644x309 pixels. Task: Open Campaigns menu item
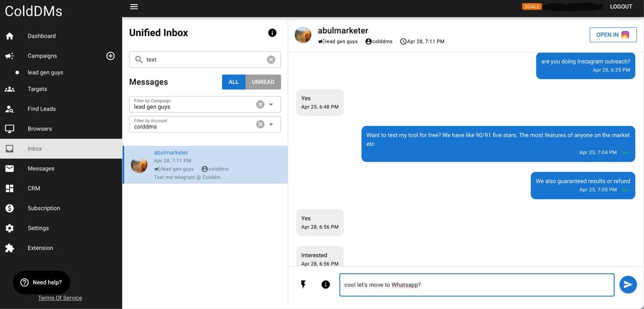(42, 56)
